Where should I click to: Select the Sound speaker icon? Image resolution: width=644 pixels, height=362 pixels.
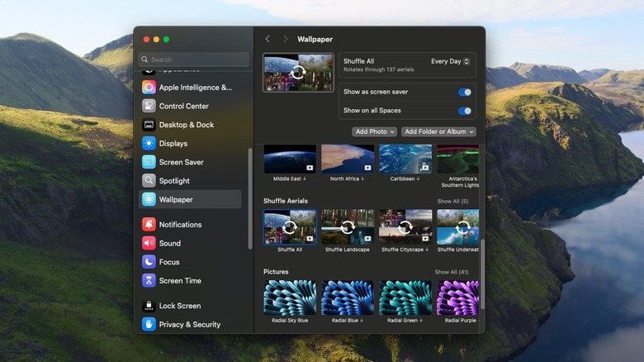(x=149, y=243)
